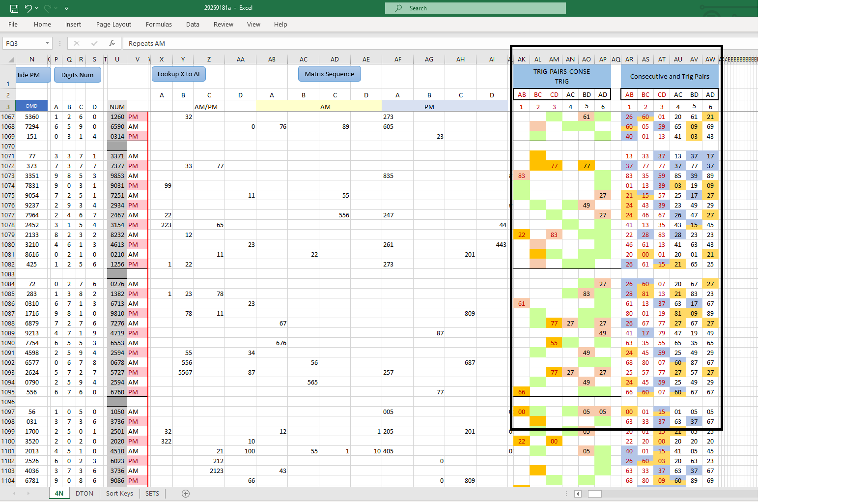This screenshot has width=868, height=502.
Task: Click the Name Box showing FQ3
Action: 24,43
